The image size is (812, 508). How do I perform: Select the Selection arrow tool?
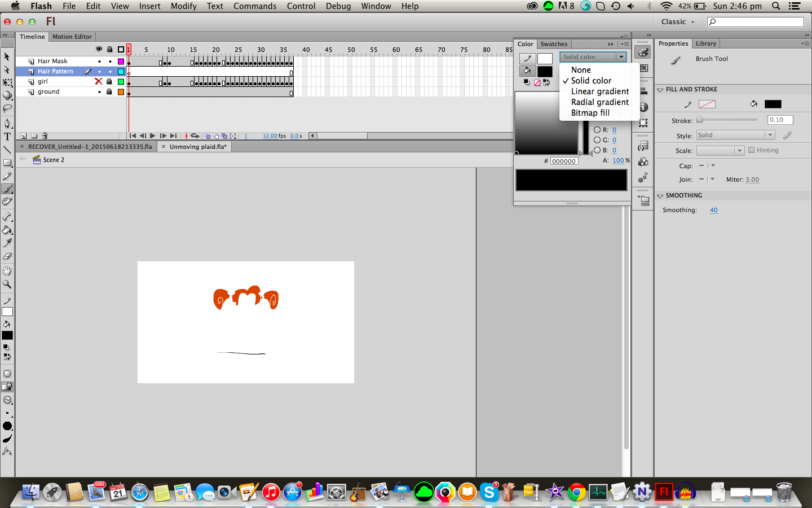7,56
